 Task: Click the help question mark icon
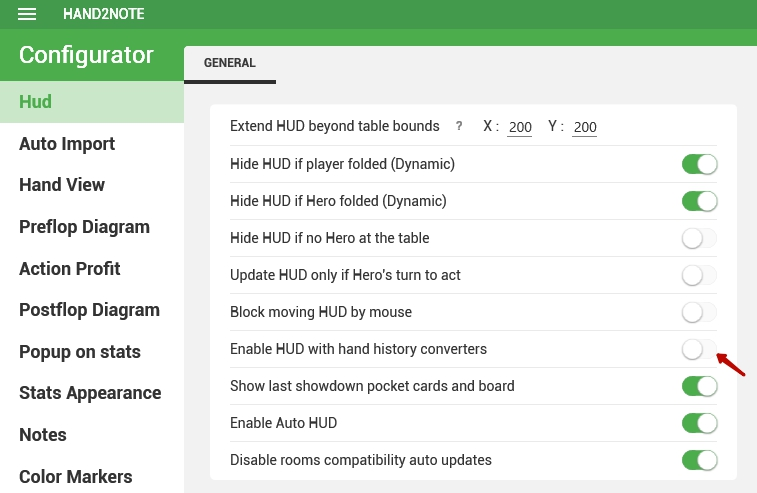(459, 126)
